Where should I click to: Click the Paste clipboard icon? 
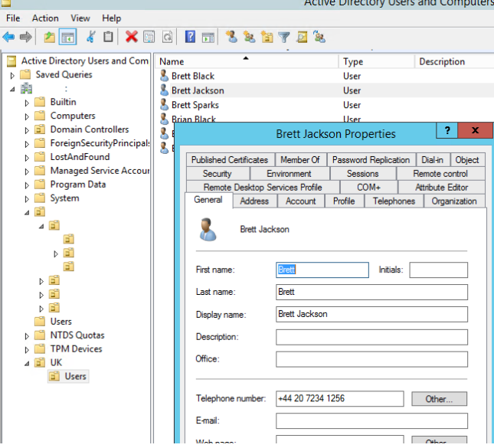[108, 38]
